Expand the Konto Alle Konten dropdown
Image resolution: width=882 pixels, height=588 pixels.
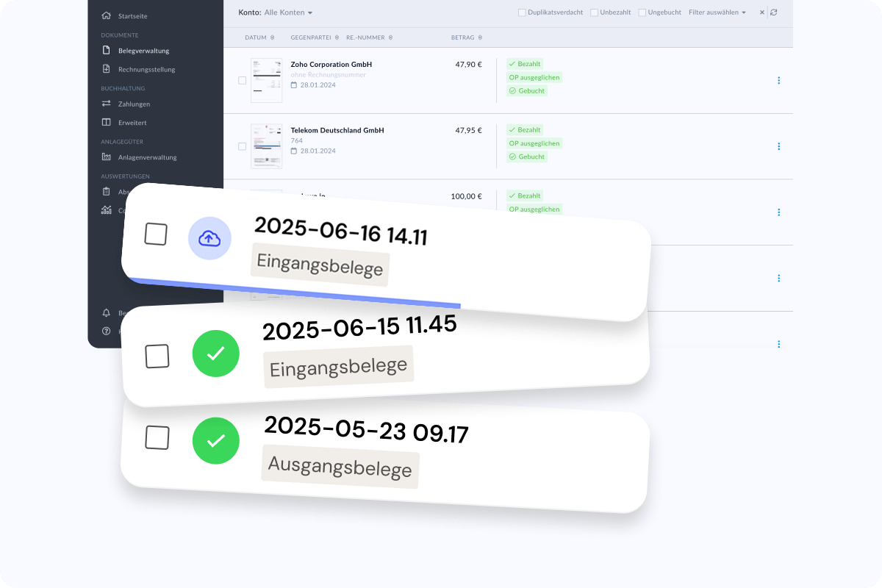[x=288, y=12]
